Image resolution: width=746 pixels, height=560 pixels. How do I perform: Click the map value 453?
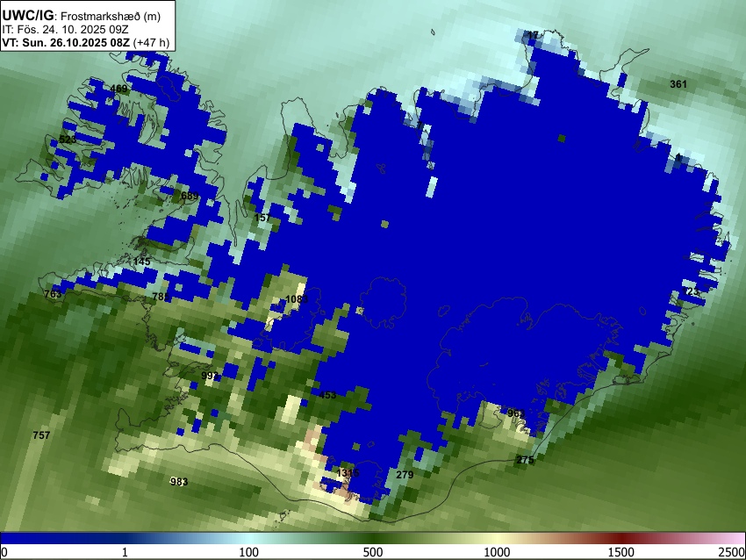point(328,395)
